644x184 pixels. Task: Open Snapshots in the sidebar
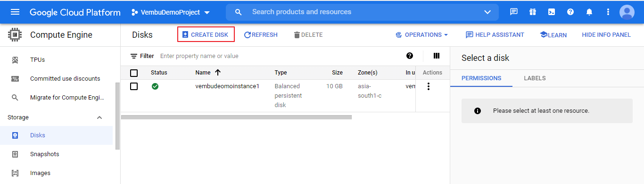44,154
